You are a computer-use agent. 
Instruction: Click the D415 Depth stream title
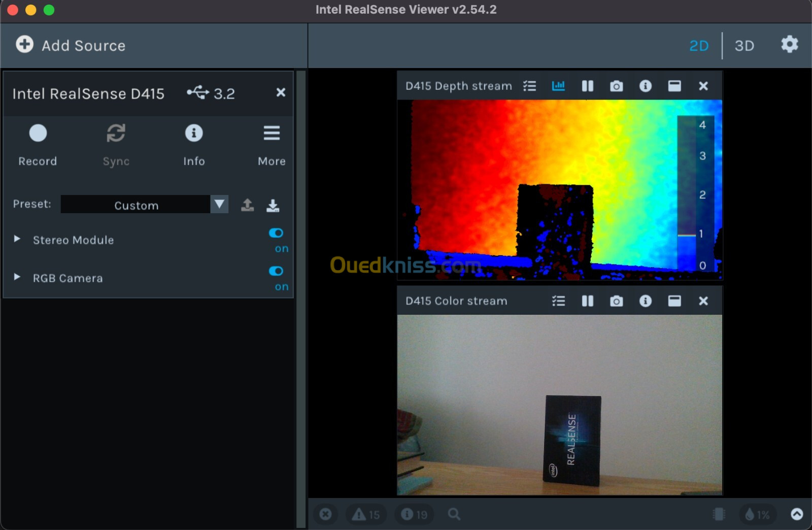pyautogui.click(x=458, y=86)
